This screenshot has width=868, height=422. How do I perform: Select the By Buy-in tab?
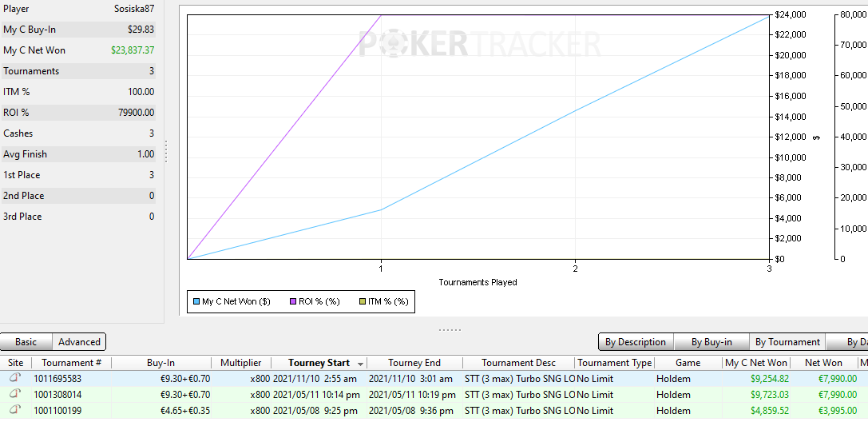tap(709, 342)
